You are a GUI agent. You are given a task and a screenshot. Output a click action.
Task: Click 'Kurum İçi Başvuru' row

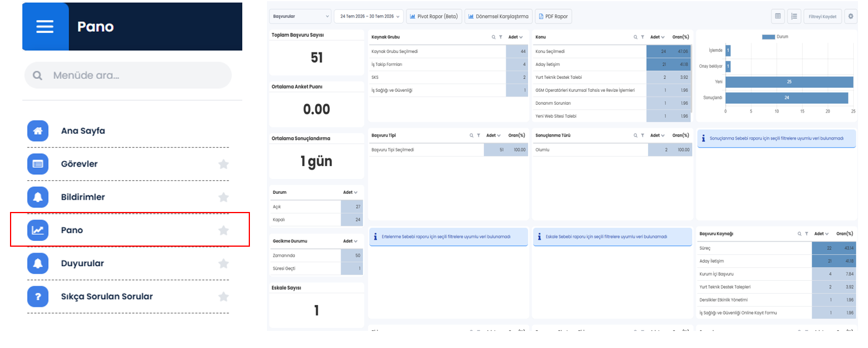click(x=776, y=274)
